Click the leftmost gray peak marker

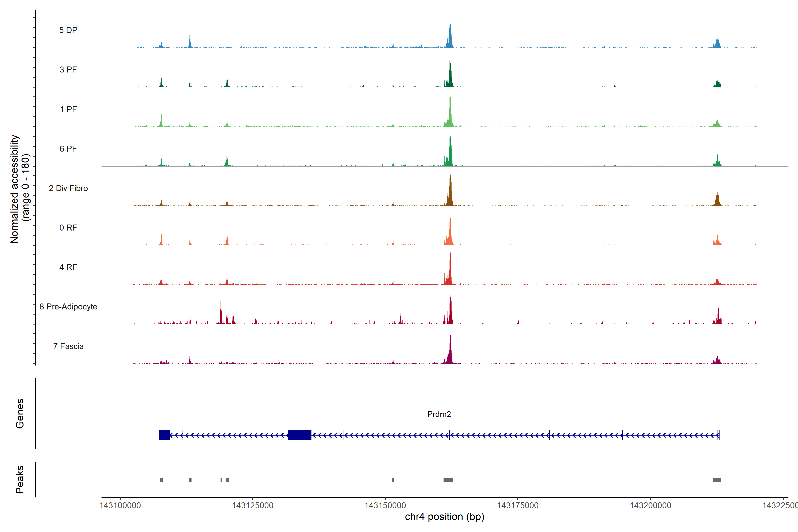(x=161, y=479)
